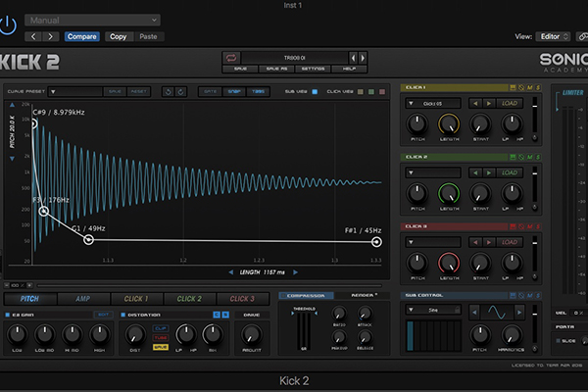
Task: Click the redo curve icon
Action: click(x=180, y=91)
